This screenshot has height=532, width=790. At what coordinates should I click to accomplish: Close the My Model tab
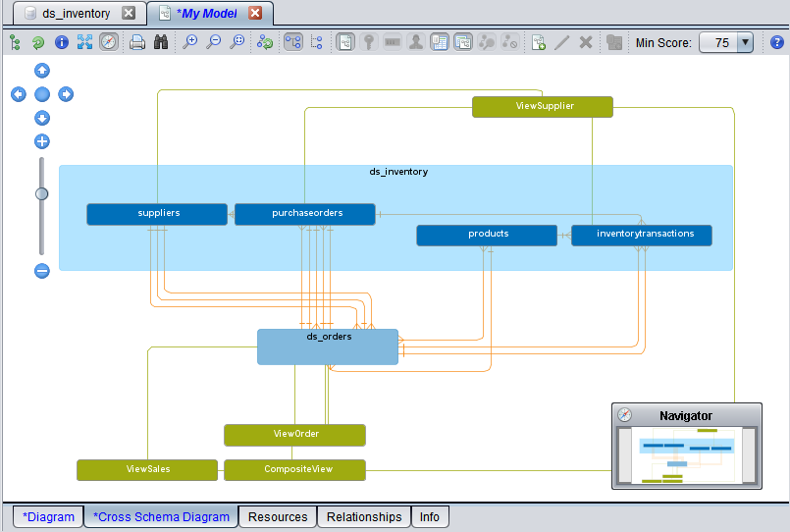click(255, 14)
